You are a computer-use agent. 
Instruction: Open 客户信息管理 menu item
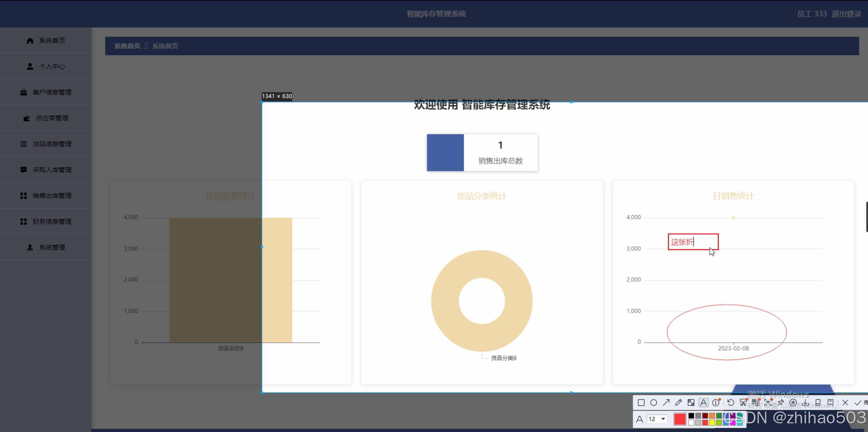click(x=46, y=92)
